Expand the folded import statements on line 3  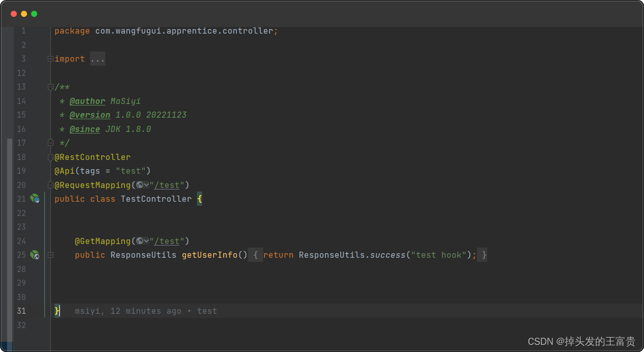click(50, 59)
